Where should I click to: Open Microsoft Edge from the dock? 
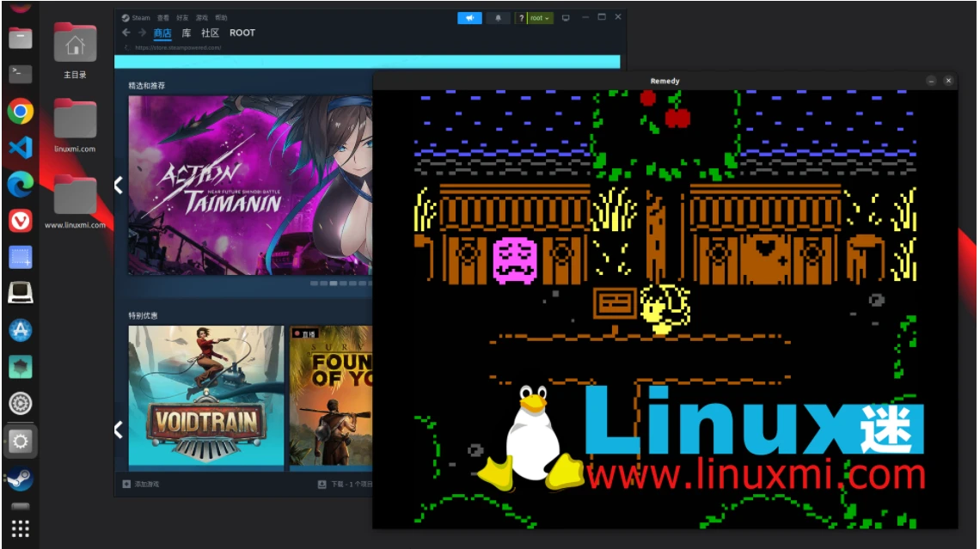[x=20, y=185]
